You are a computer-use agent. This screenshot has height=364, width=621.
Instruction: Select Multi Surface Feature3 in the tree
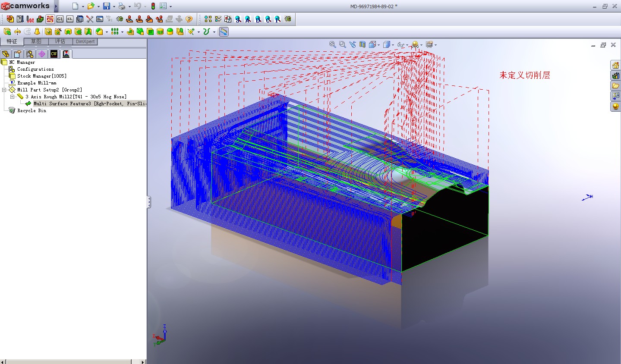click(x=90, y=104)
